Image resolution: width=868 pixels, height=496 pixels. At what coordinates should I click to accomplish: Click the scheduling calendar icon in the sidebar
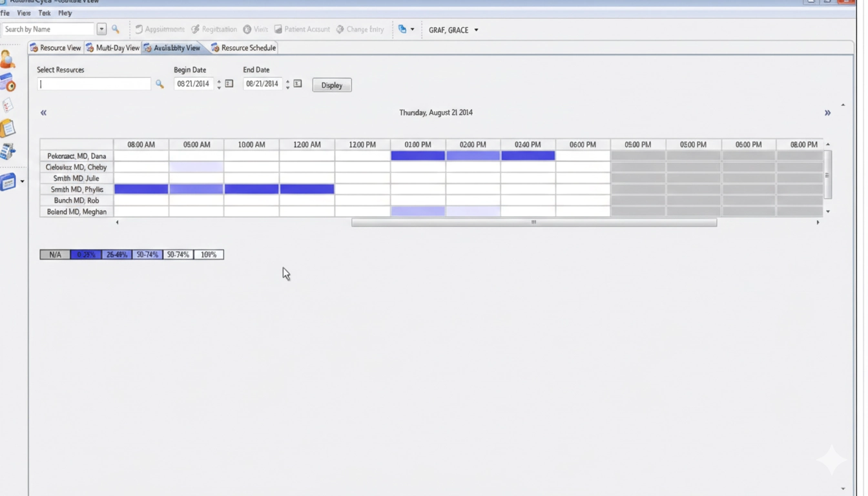coord(8,81)
